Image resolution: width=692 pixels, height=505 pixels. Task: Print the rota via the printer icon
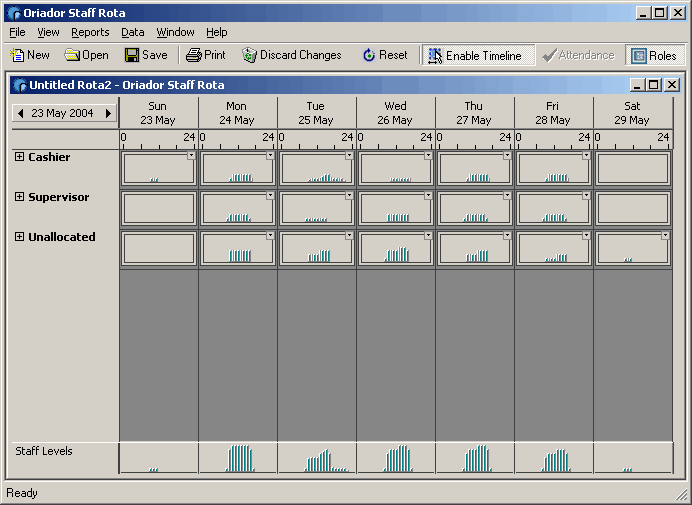point(194,55)
